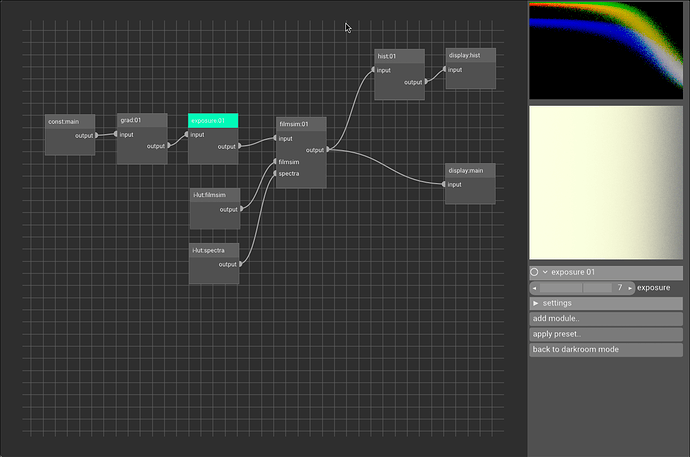The image size is (690, 457).
Task: Click the main image preview
Action: click(x=608, y=183)
